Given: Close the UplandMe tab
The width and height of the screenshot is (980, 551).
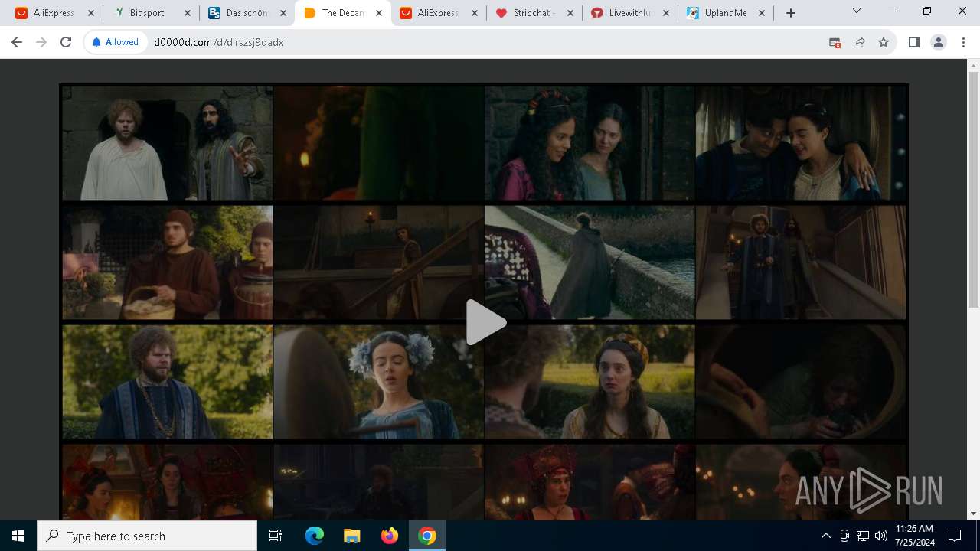Looking at the screenshot, I should [x=762, y=13].
